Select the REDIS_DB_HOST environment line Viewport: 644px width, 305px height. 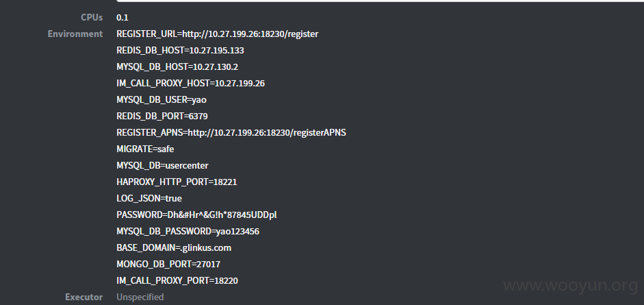180,50
